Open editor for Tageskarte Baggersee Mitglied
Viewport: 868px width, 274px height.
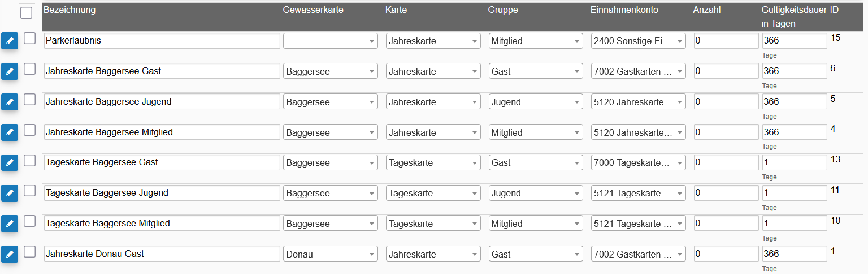(x=10, y=224)
